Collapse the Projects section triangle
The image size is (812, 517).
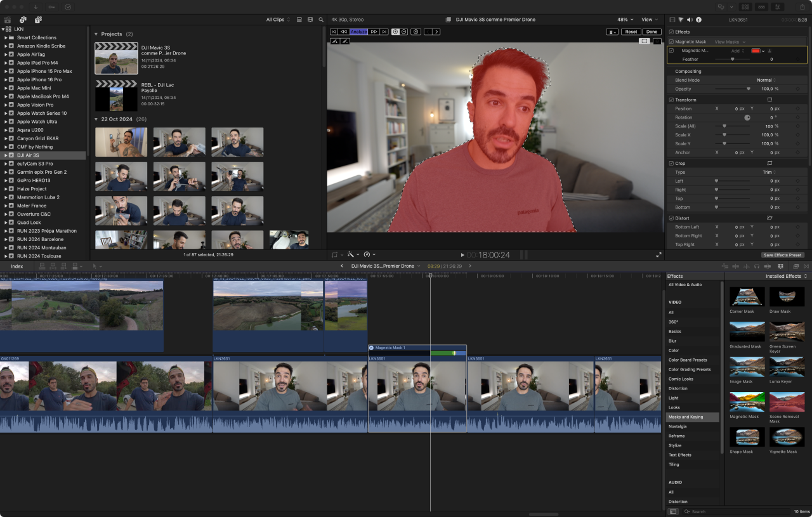pos(96,34)
